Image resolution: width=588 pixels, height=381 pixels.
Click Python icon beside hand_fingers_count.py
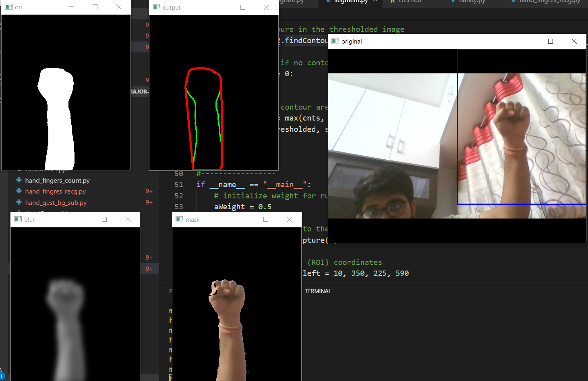click(19, 180)
